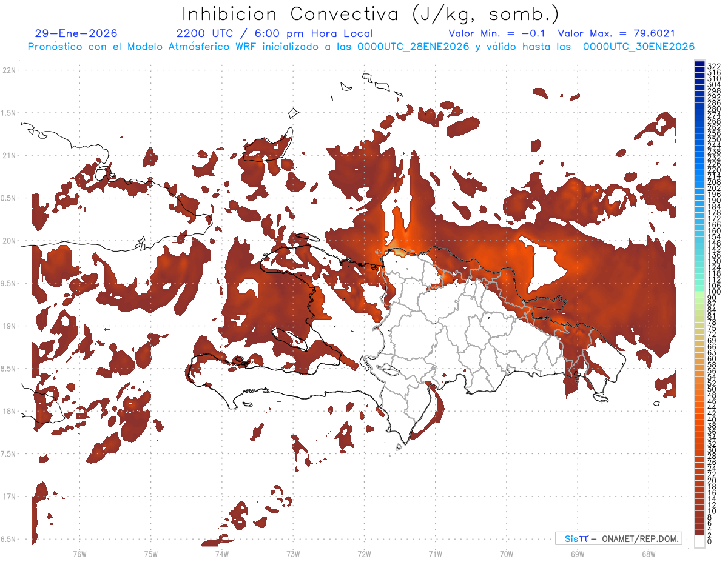Image resolution: width=728 pixels, height=562 pixels.
Task: Click the 20N latitude label
Action: pyautogui.click(x=8, y=241)
